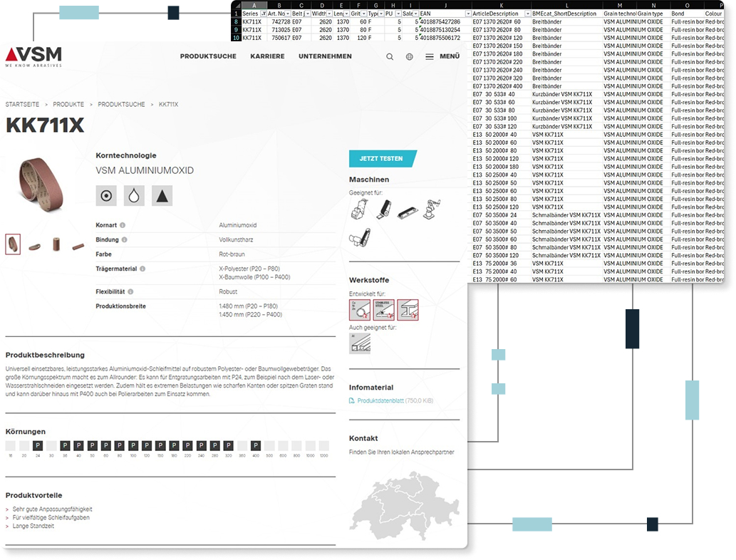Click the search magnifier icon

(390, 57)
